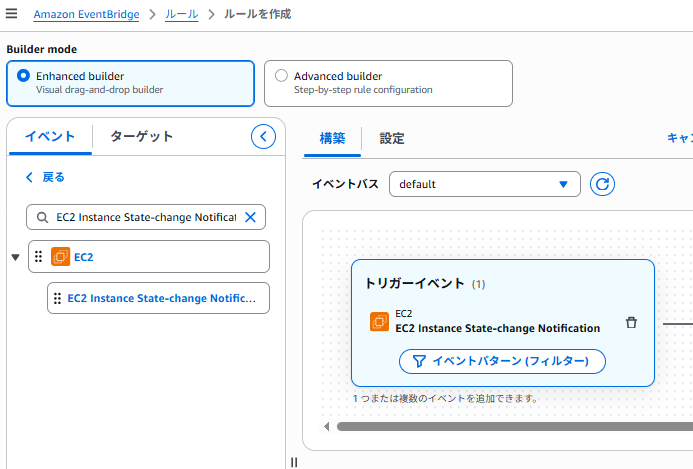Click the drag handle on the EC2 Instance State-change row

click(x=57, y=298)
